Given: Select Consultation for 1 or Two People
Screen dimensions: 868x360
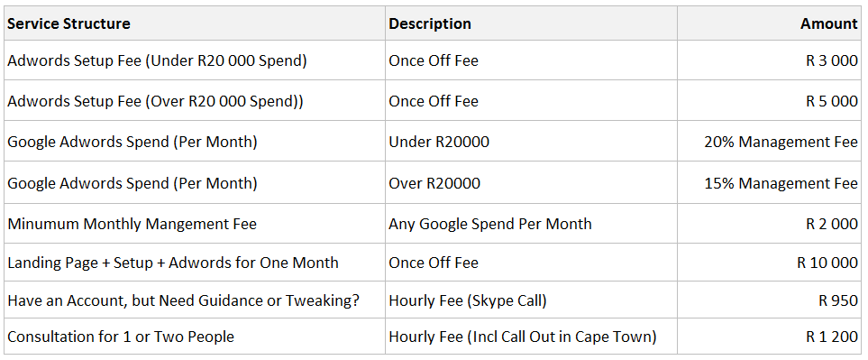Looking at the screenshot, I should (195, 337).
